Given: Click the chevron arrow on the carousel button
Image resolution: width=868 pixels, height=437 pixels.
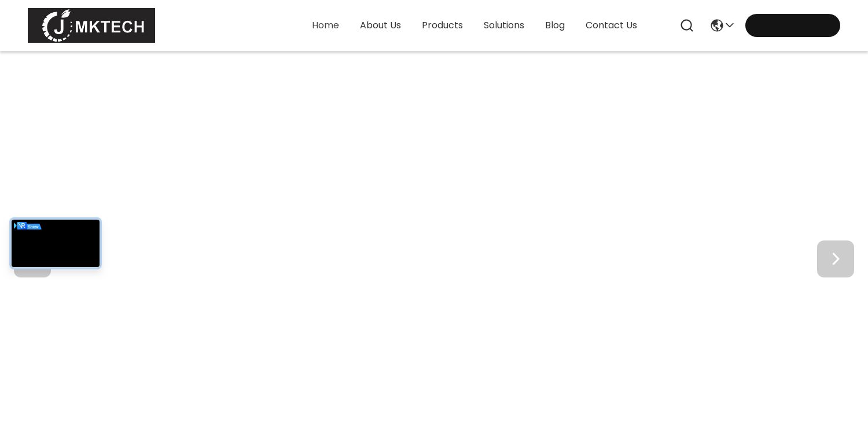Looking at the screenshot, I should [836, 259].
